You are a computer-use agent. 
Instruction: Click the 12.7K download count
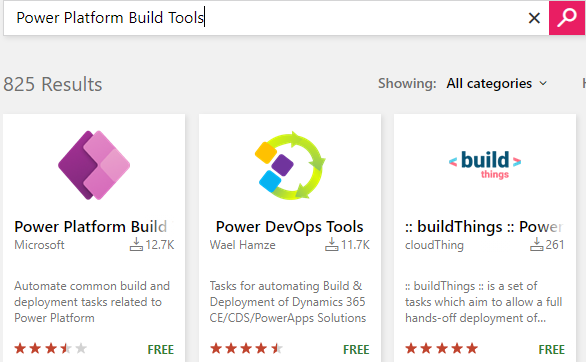coord(160,245)
